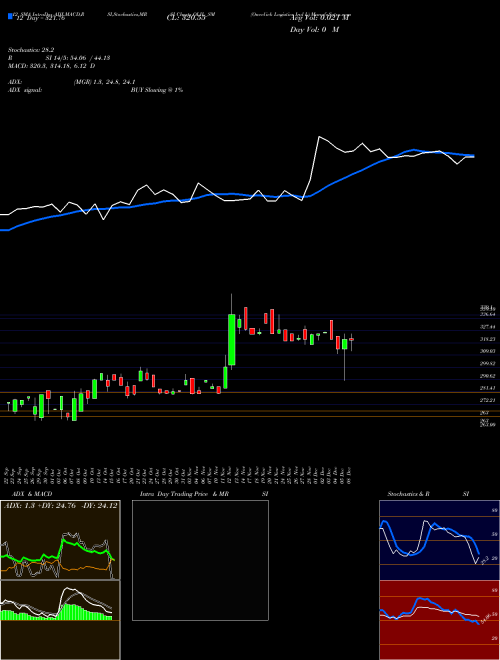Click the ADX: 1.3 +DY: 24.76 header
This screenshot has height=660, width=500.
coord(61,506)
